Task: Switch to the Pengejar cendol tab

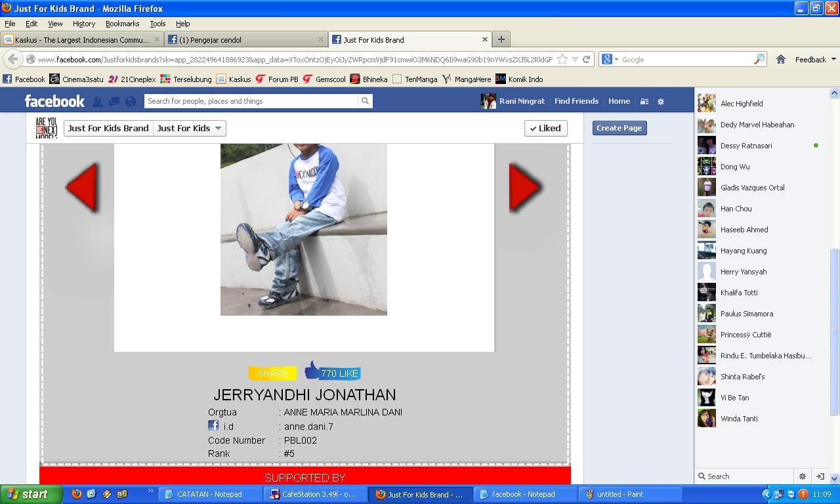Action: (x=246, y=39)
